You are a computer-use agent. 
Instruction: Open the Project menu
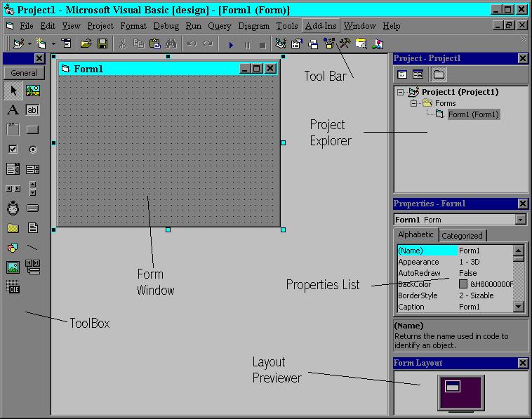point(100,26)
